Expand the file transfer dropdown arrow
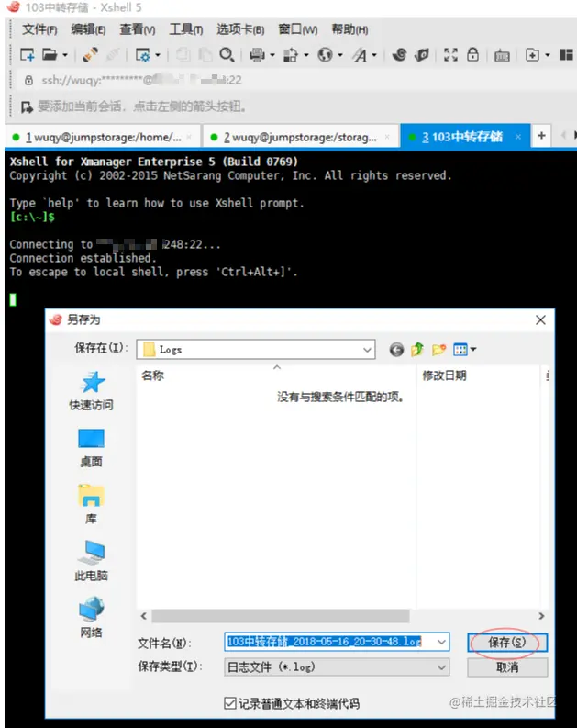577x728 pixels. 306,55
